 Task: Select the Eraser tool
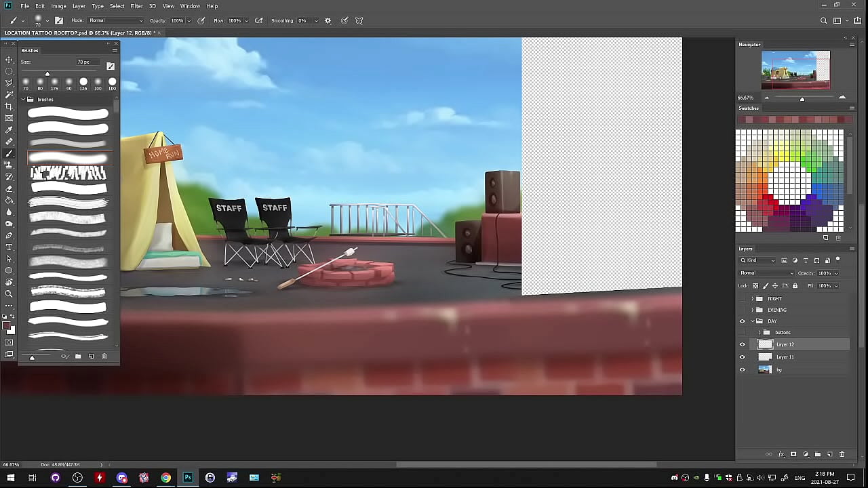[x=9, y=188]
